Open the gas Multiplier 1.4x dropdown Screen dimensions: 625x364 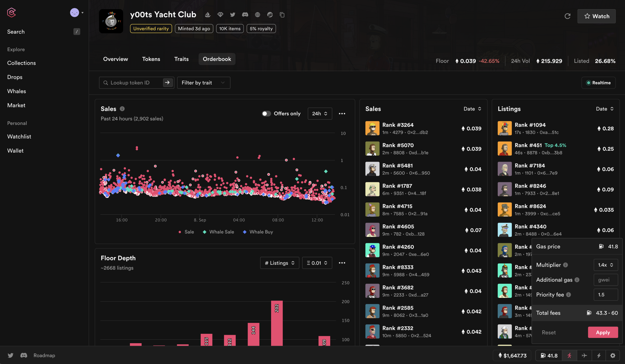[x=605, y=265]
